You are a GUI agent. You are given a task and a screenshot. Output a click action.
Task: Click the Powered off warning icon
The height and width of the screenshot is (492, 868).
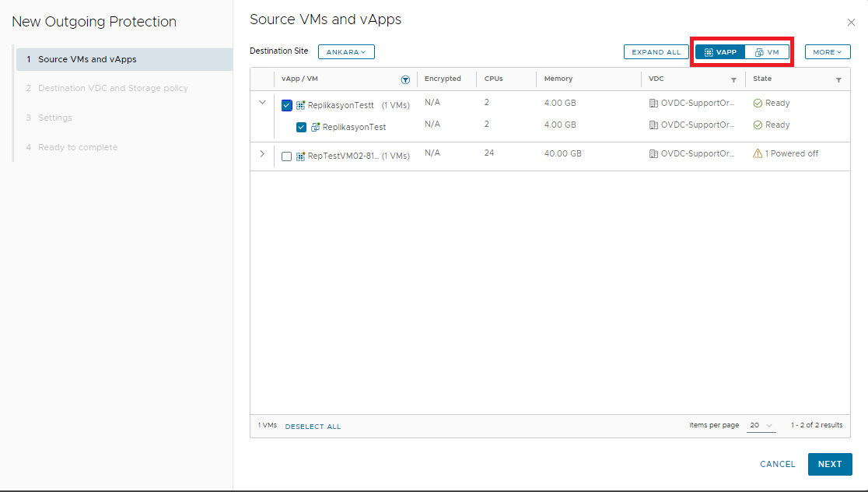point(758,153)
